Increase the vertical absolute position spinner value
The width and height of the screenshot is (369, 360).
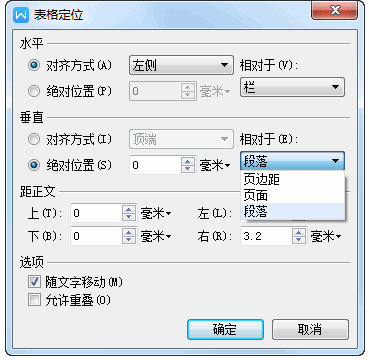pos(188,162)
